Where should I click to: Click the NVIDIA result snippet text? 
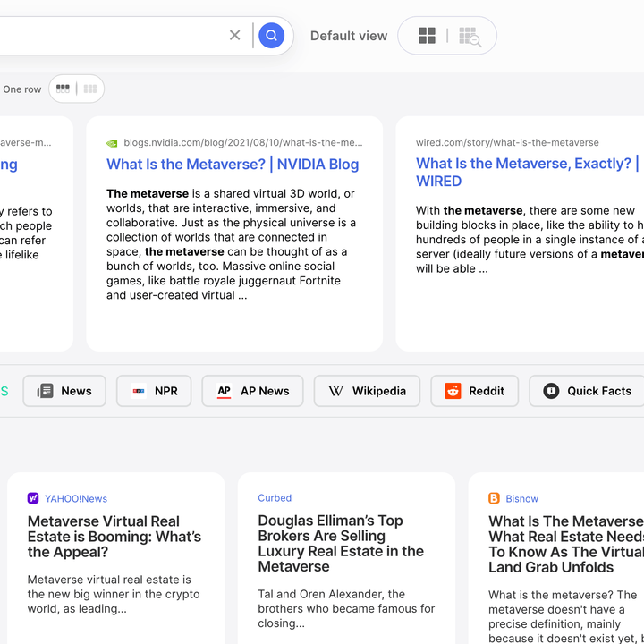click(231, 244)
